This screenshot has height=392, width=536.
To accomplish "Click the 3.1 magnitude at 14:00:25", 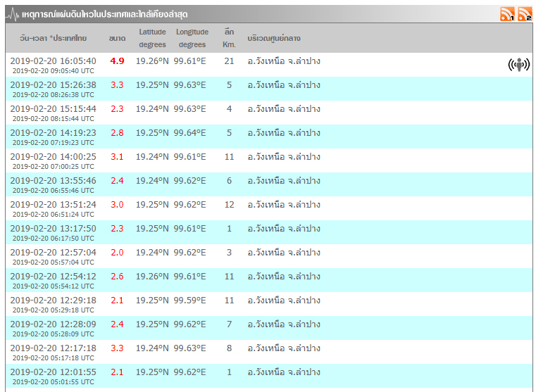I will tap(117, 157).
